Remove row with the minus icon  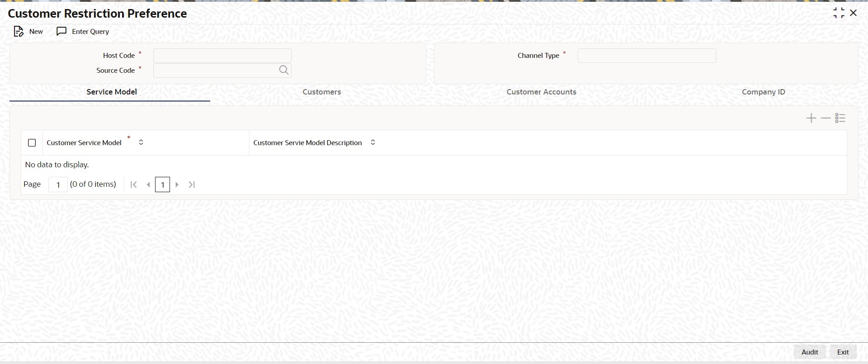pyautogui.click(x=826, y=118)
